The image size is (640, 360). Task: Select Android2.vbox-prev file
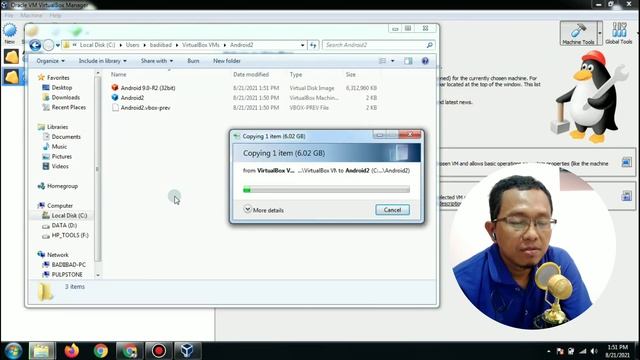[x=145, y=108]
